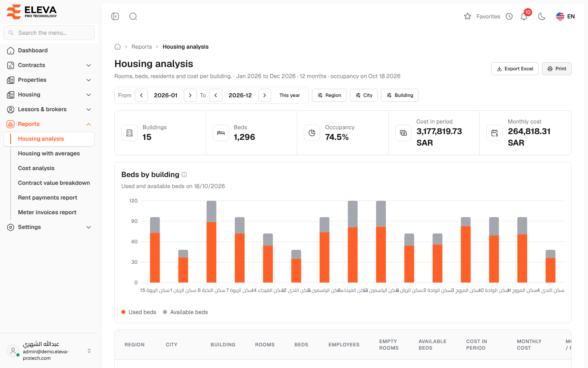This screenshot has height=368, width=588.
Task: Go to home breadcrumb icon
Action: click(x=118, y=47)
